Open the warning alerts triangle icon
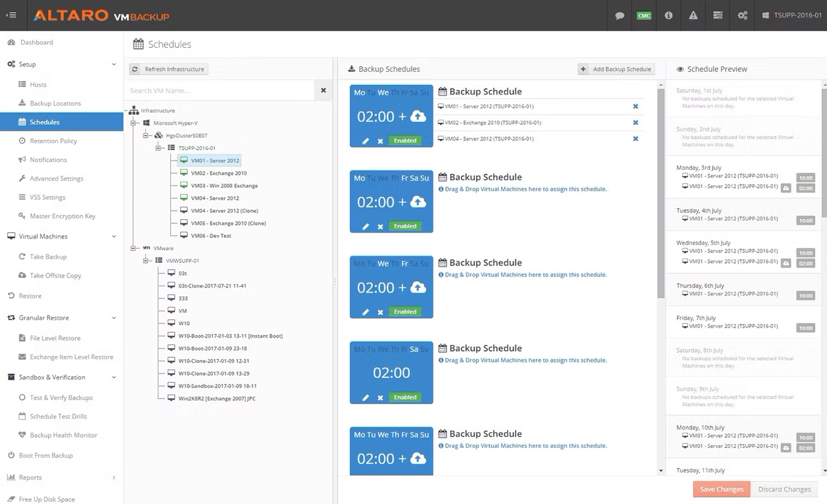827x504 pixels. click(693, 15)
